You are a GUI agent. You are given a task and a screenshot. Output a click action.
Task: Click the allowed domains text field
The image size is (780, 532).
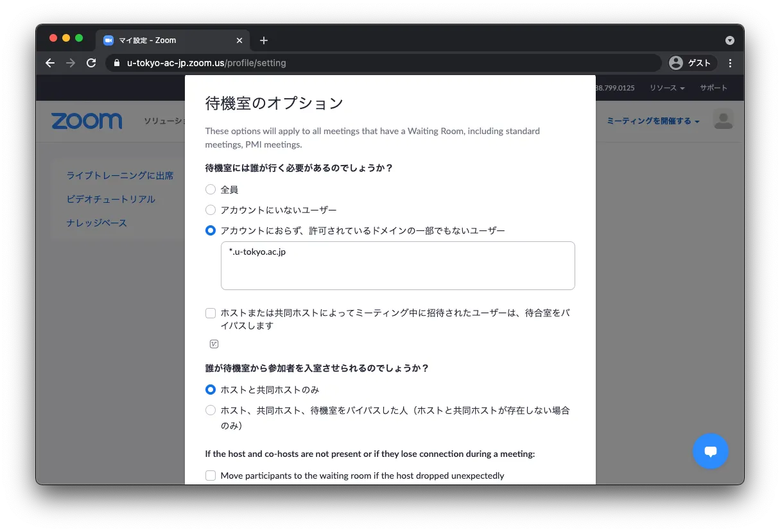(x=397, y=266)
